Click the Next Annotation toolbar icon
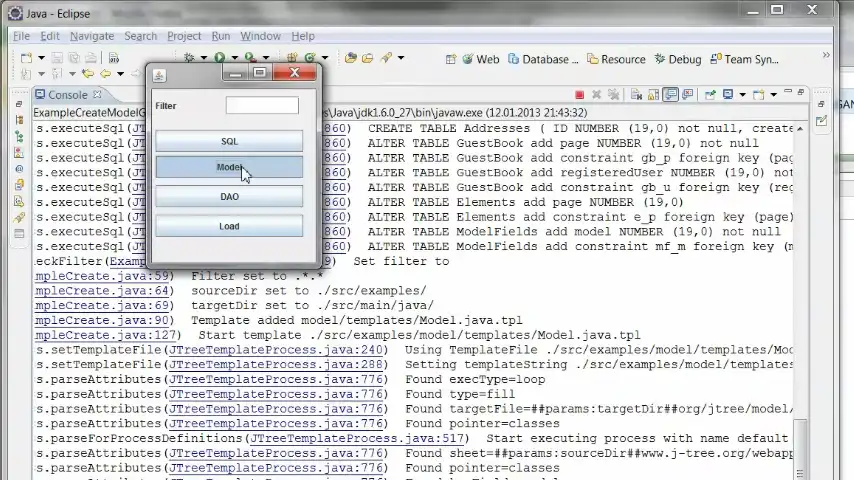This screenshot has width=854, height=480. (26, 74)
